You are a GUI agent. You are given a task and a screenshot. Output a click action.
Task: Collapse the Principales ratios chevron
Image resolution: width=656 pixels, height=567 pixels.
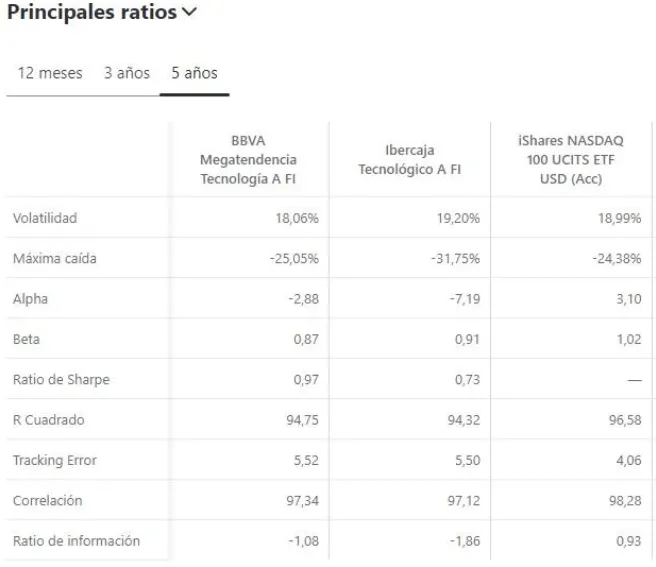pos(191,14)
